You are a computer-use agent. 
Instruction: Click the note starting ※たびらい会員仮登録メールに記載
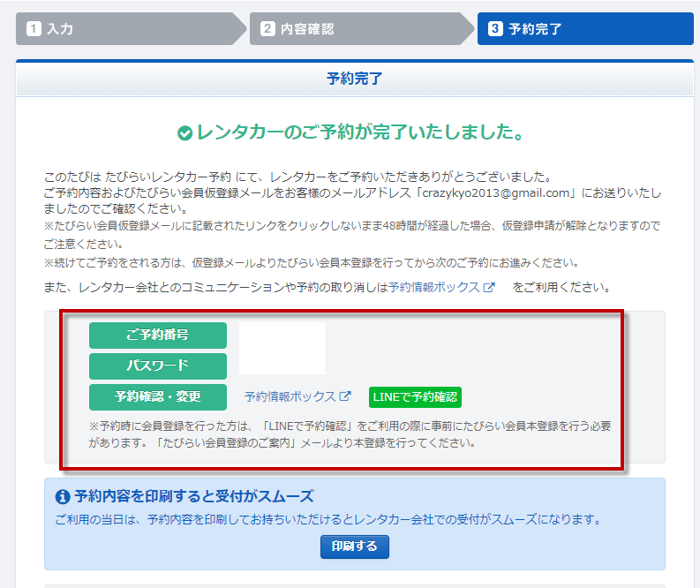click(352, 235)
